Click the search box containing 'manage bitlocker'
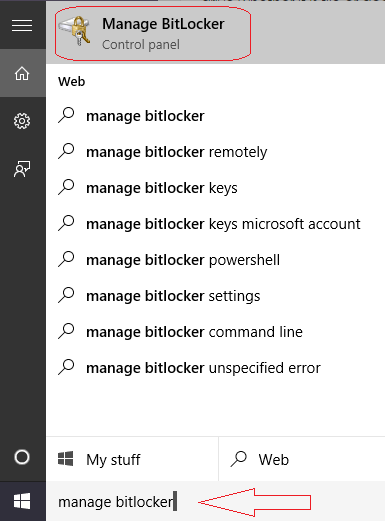Image resolution: width=385 pixels, height=521 pixels. [215, 501]
